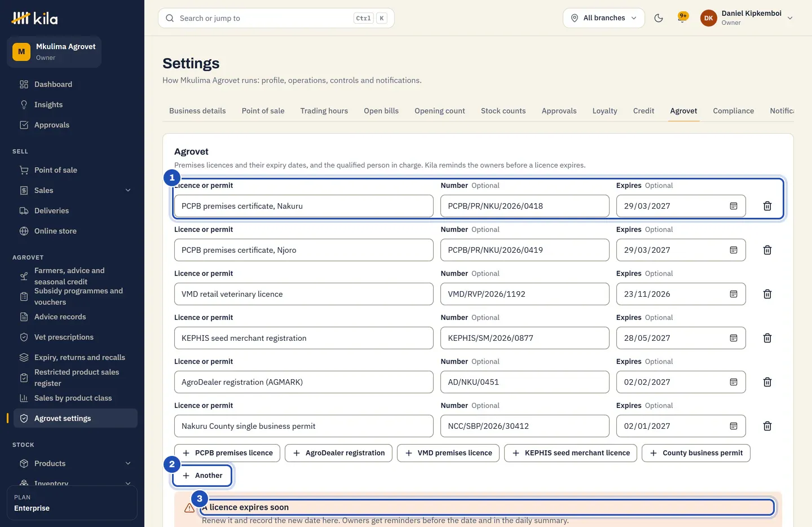
Task: Delete the PCPB Nakuru certificate row
Action: pyautogui.click(x=767, y=206)
